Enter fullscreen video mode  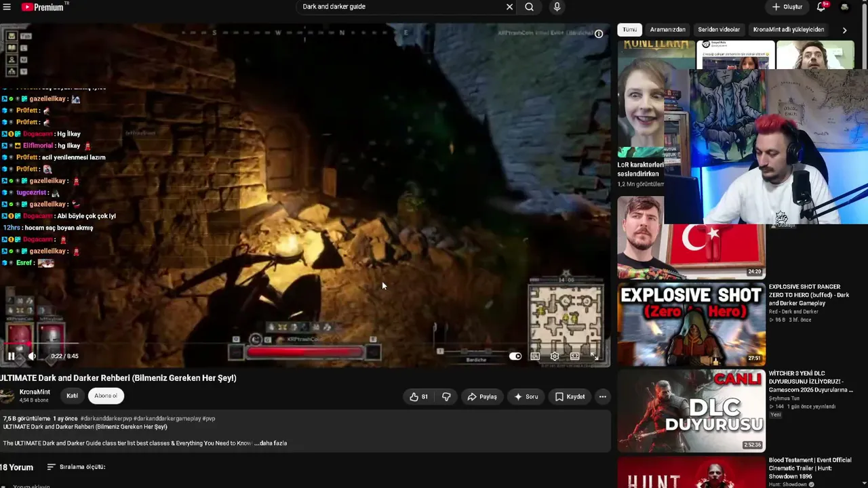(594, 356)
